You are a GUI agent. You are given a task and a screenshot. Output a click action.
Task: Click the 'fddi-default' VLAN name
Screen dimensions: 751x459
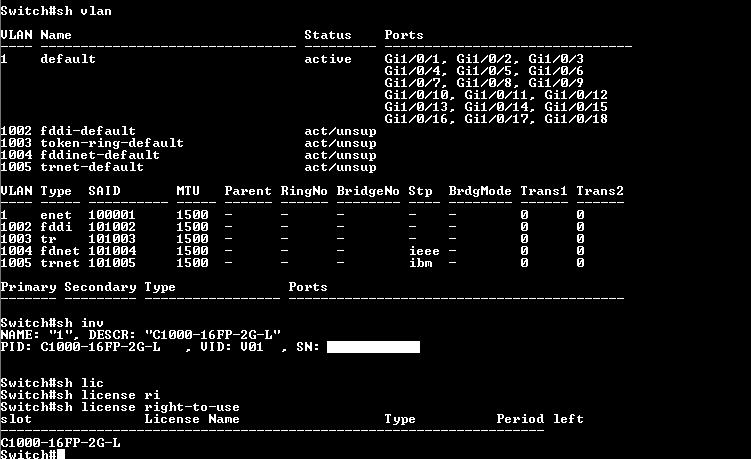tap(88, 131)
